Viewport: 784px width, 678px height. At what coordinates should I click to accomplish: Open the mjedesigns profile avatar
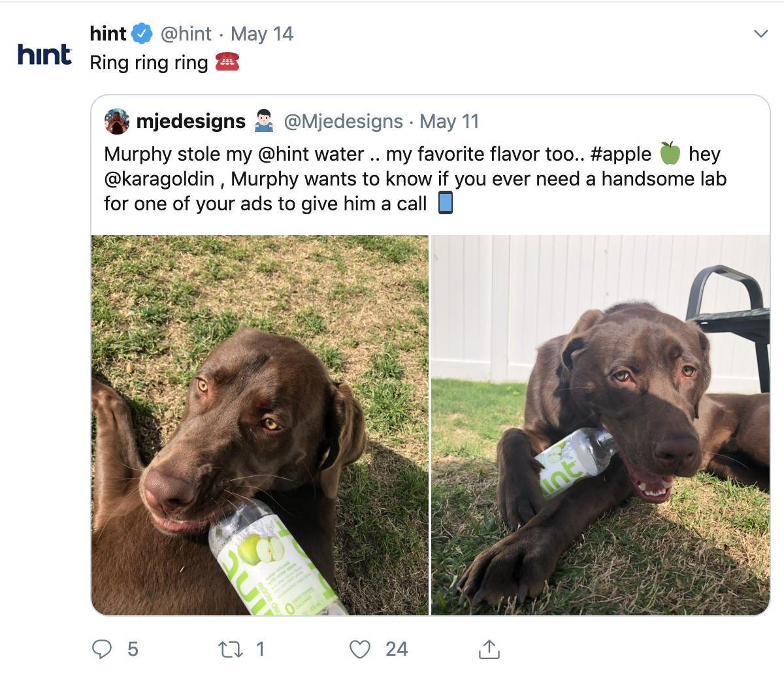117,121
